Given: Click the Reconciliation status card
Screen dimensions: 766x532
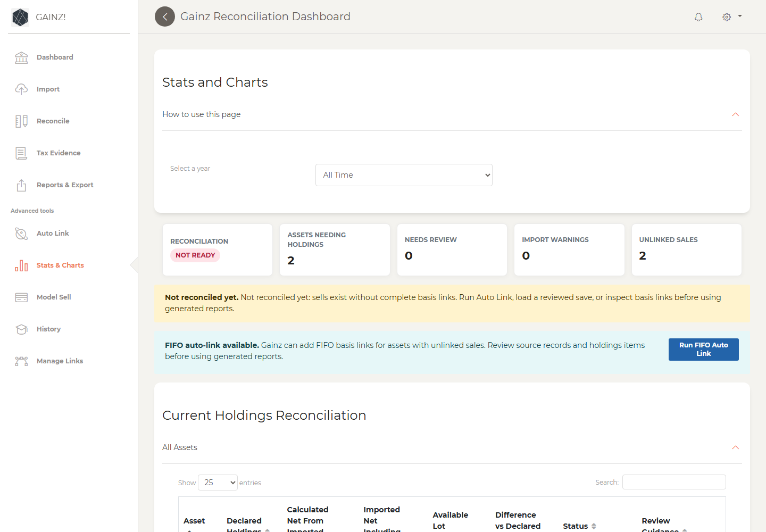Looking at the screenshot, I should tap(218, 250).
